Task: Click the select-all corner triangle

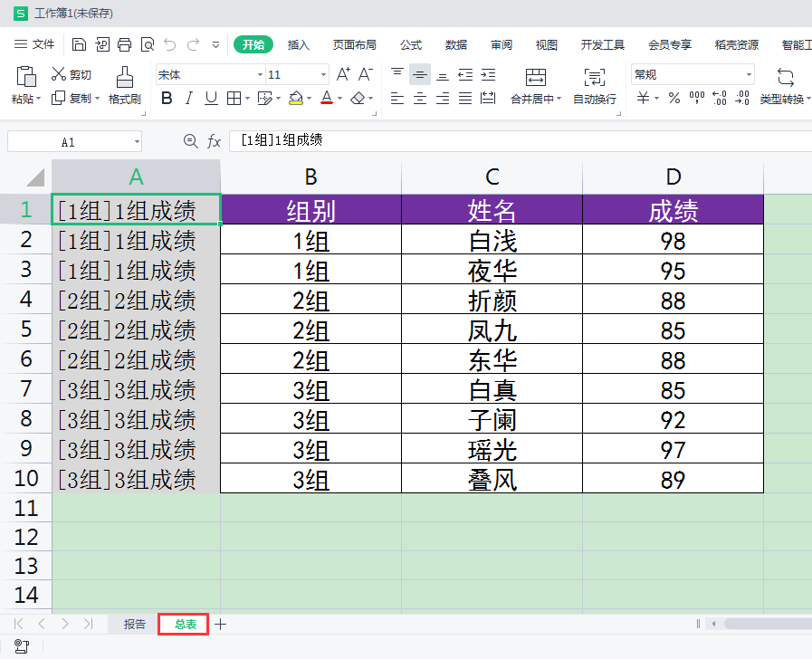Action: tap(35, 177)
